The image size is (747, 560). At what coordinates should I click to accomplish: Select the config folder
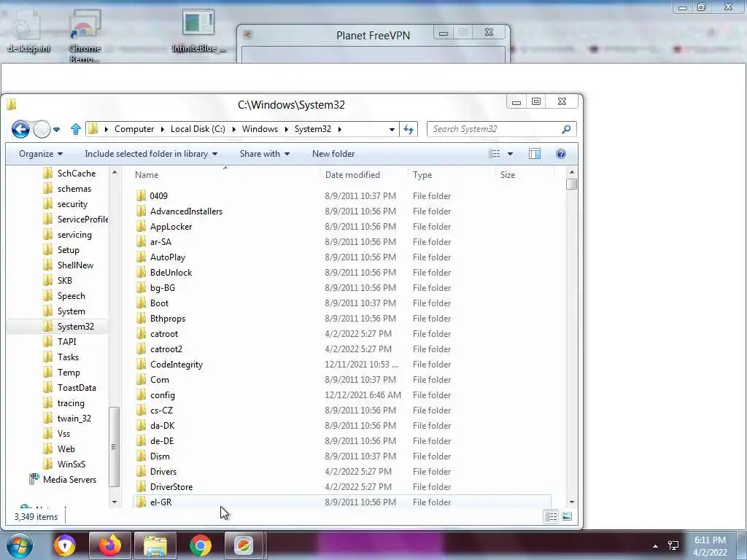163,394
